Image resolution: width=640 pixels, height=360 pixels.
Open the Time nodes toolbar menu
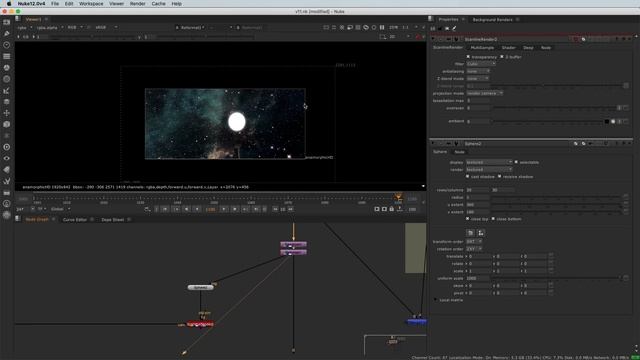(7, 45)
